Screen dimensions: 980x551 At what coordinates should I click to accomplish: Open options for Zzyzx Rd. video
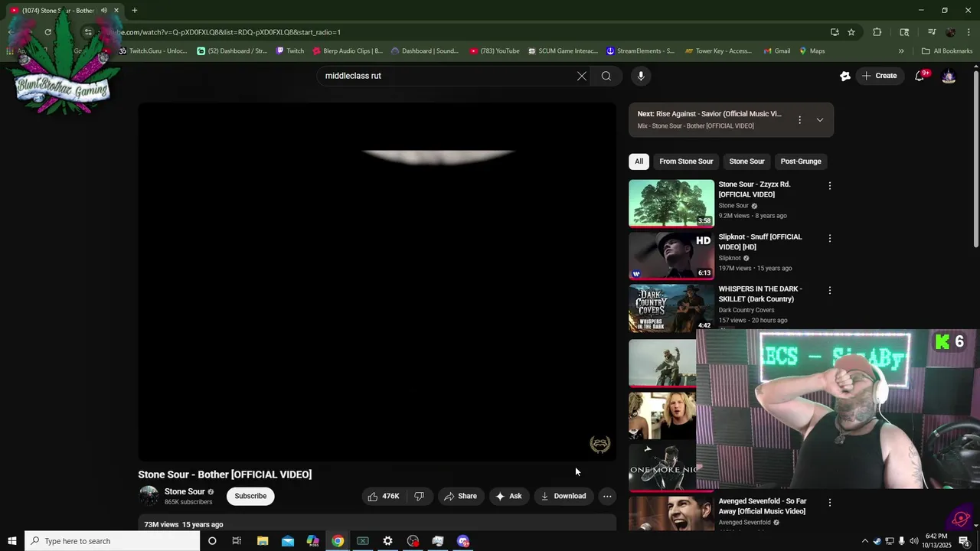tap(829, 186)
